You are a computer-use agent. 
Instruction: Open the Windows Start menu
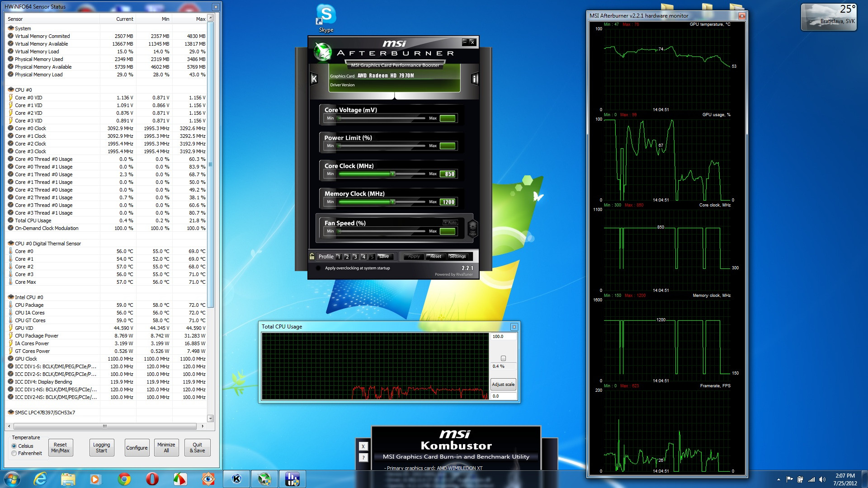pos(12,479)
